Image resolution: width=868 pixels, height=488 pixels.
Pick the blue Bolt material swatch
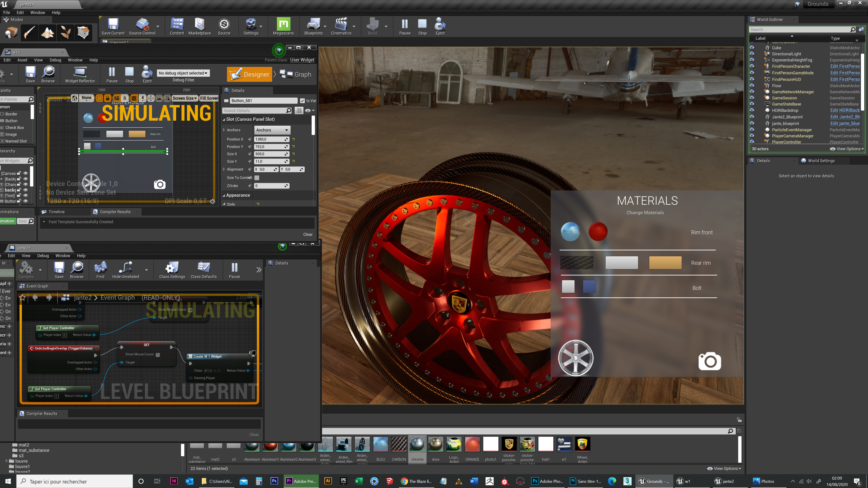pos(589,287)
